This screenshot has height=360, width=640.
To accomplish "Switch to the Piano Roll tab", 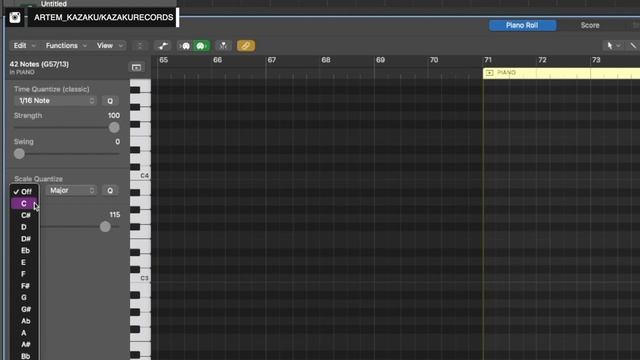I will point(522,25).
